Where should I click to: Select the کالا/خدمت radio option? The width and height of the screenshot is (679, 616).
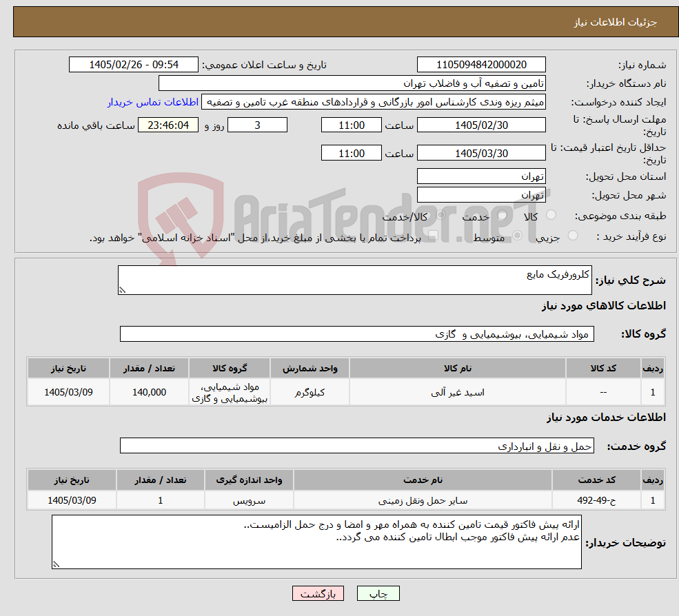(x=440, y=215)
